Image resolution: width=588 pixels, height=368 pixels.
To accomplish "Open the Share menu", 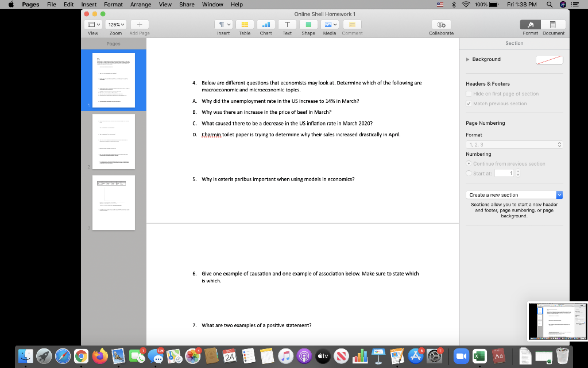I will [x=187, y=5].
